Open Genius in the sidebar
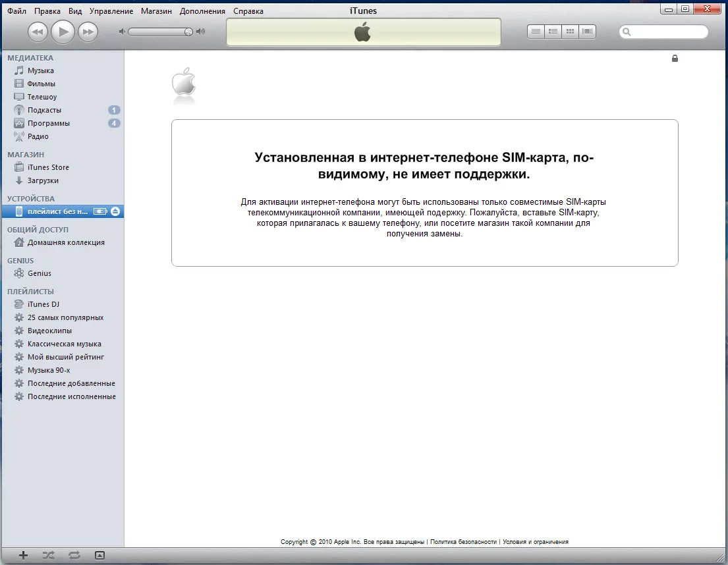Screen dimensions: 728x565 click(x=63, y=273)
